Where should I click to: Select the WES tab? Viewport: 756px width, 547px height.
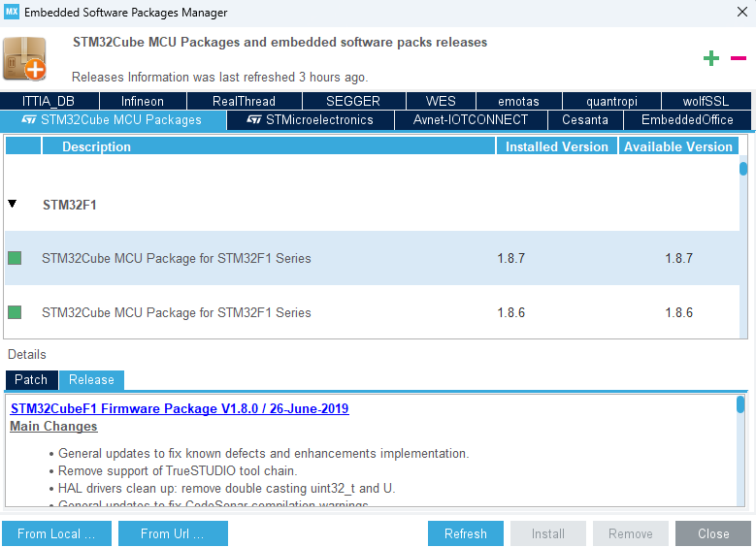(x=441, y=101)
